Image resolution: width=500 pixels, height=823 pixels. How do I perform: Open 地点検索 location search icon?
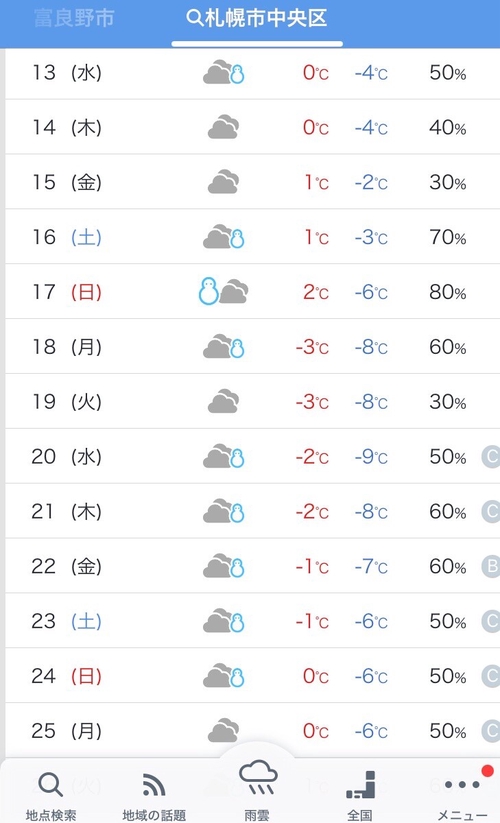[51, 785]
